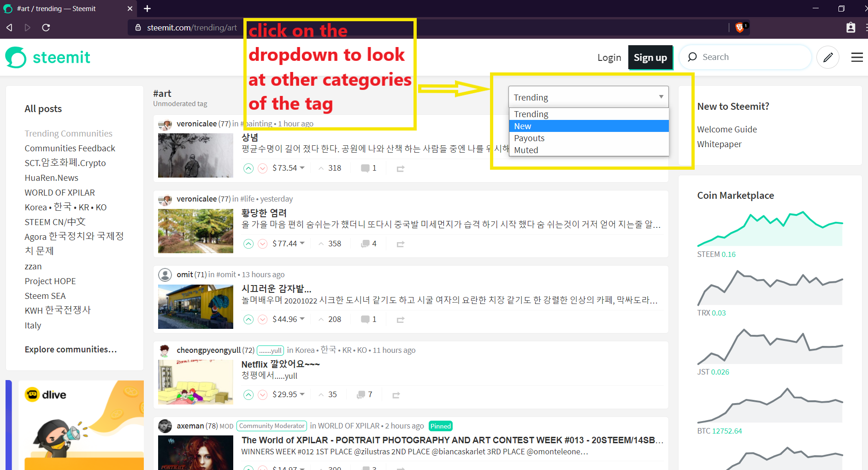This screenshot has height=470, width=868.
Task: Open the Netflix 깔았어요 post thumbnail
Action: [x=195, y=382]
